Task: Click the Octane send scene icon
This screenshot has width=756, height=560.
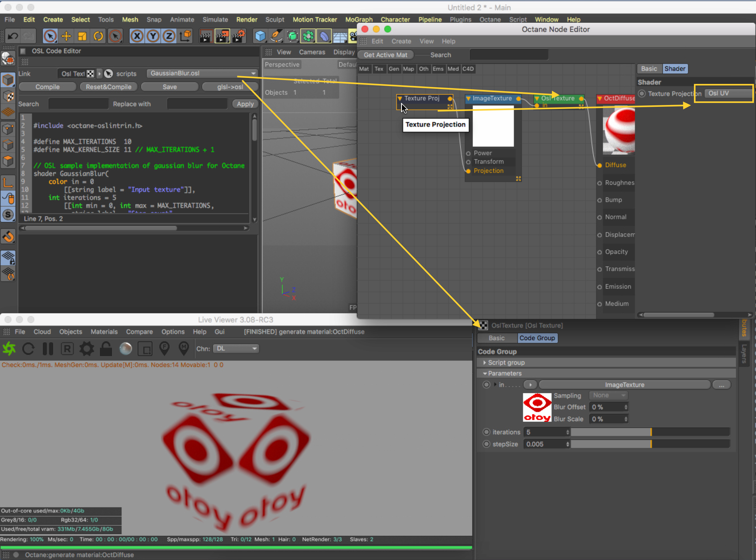Action: pos(9,348)
